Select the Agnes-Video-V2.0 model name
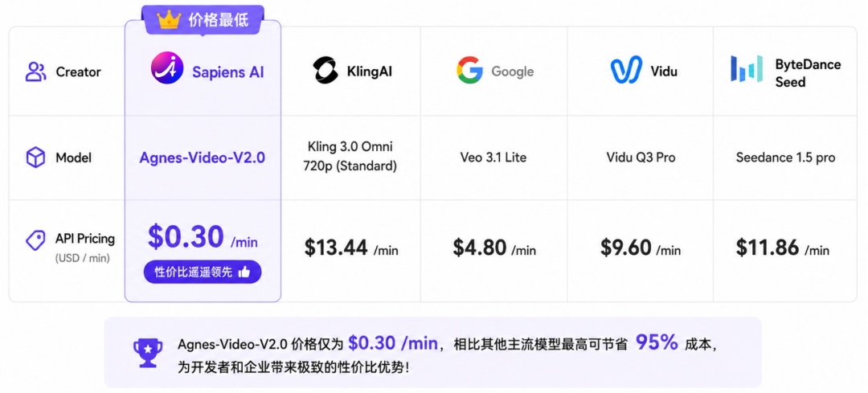This screenshot has height=393, width=868. coord(202,158)
